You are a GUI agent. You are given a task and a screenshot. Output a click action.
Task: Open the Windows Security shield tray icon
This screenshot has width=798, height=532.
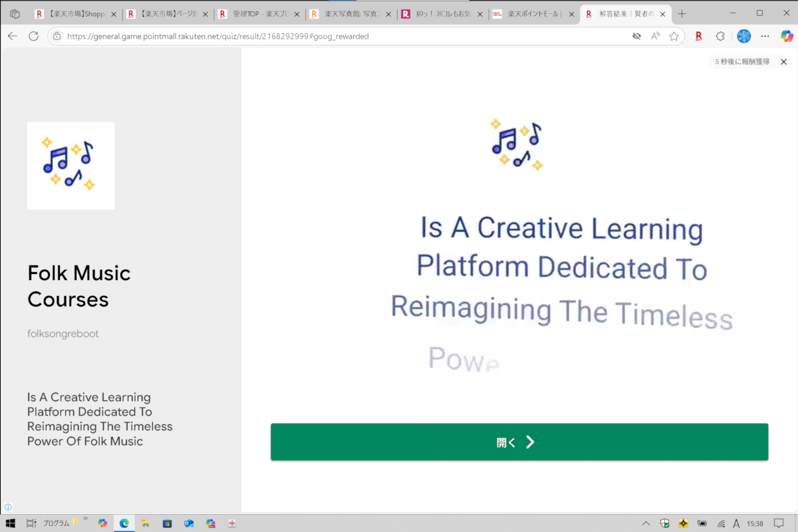point(664,523)
